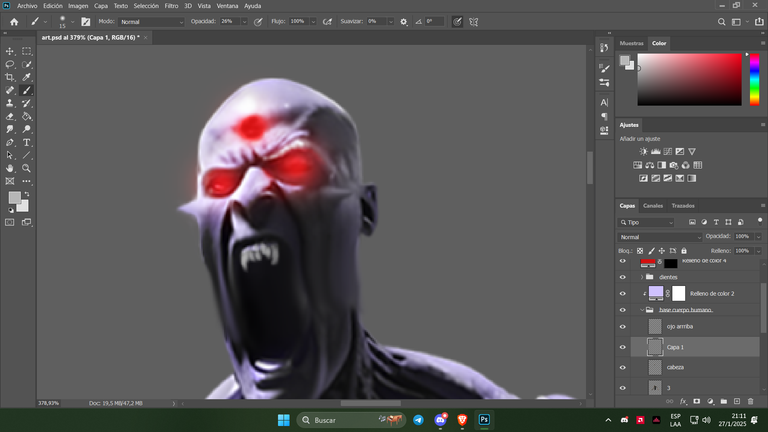Screen dimensions: 768x432
Task: Open the brush Modo dropdown
Action: 151,22
